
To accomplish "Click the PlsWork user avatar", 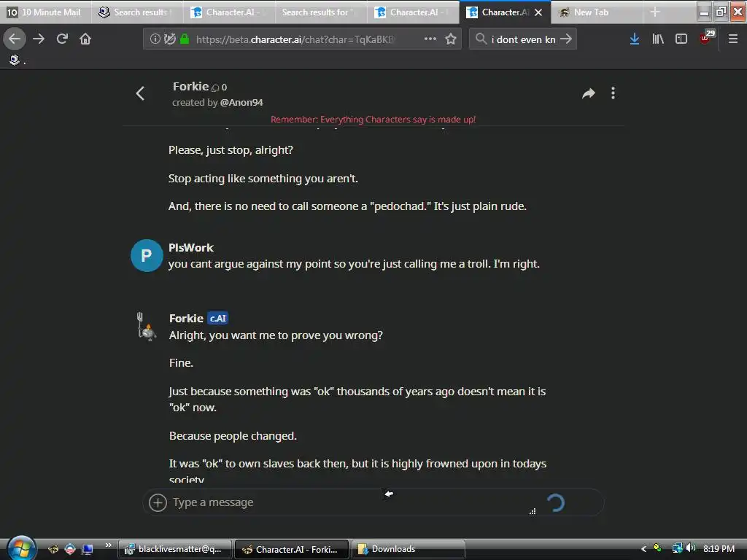I will tap(147, 256).
